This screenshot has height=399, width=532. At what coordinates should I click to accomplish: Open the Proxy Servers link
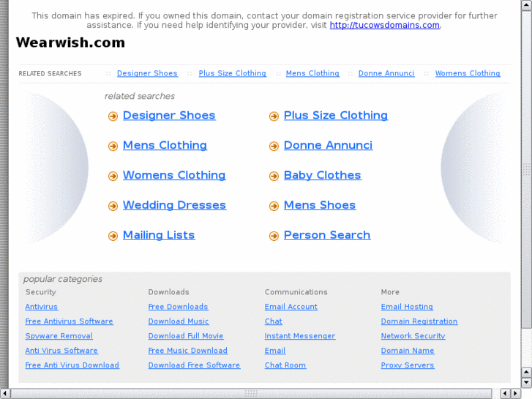pyautogui.click(x=408, y=365)
